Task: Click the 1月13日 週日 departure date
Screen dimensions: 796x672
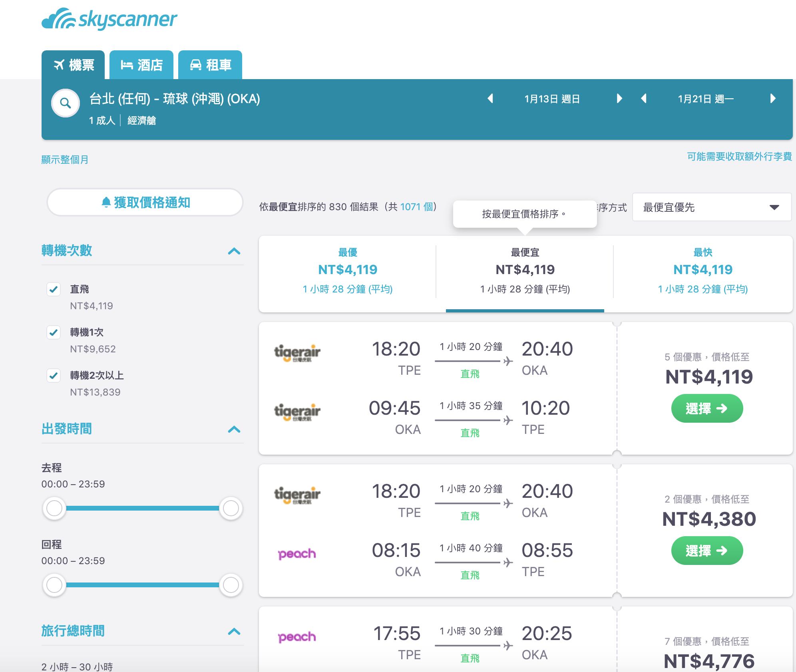Action: 552,99
